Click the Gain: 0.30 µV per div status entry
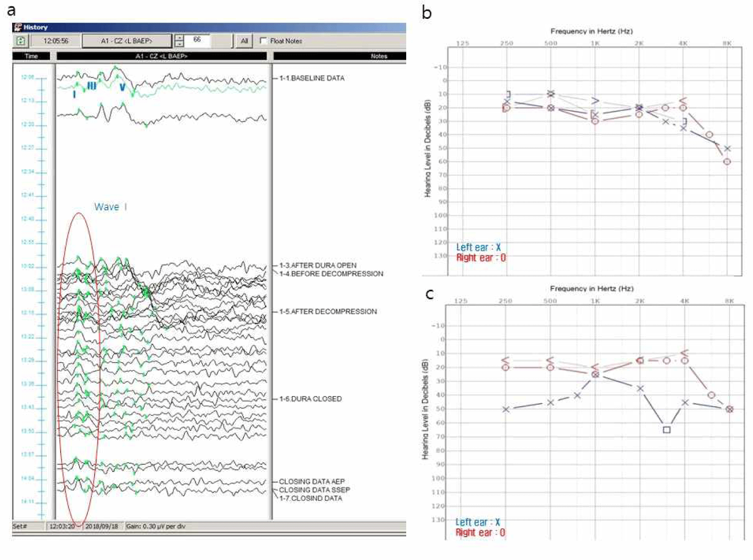 click(156, 526)
